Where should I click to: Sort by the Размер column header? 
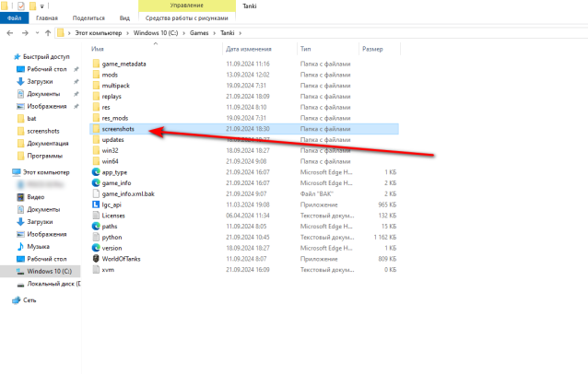click(x=372, y=49)
